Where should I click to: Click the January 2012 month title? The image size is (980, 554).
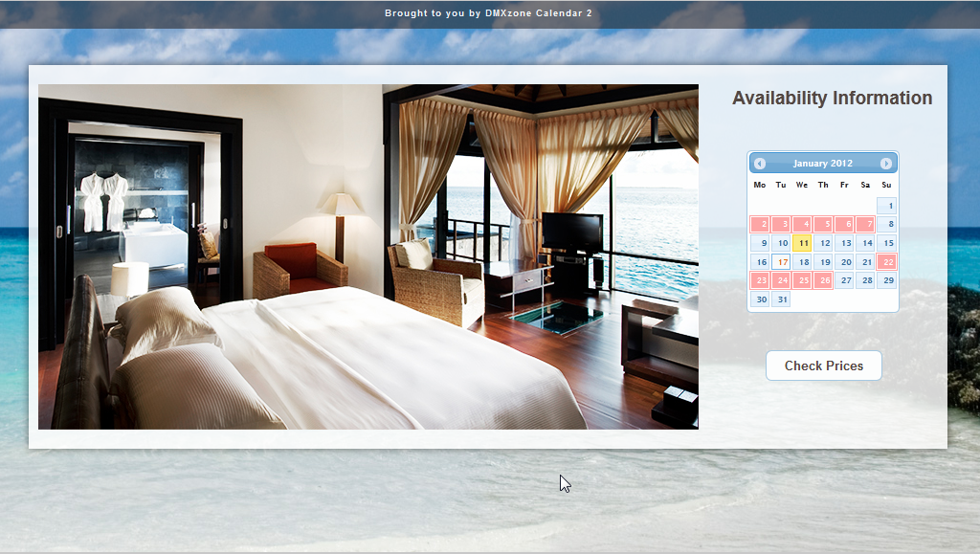click(822, 164)
